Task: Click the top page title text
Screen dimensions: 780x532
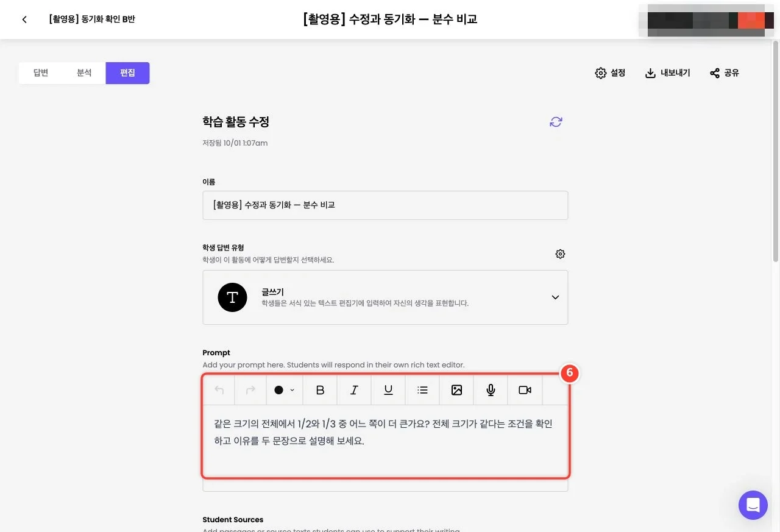Action: (x=390, y=20)
